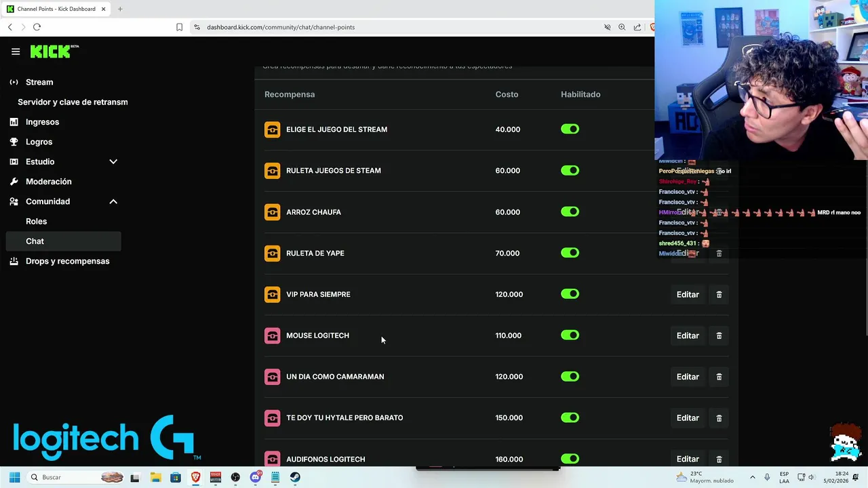The width and height of the screenshot is (868, 488).
Task: Edit TE DOY TU HYTALE PERO BARATO reward
Action: pos(688,418)
